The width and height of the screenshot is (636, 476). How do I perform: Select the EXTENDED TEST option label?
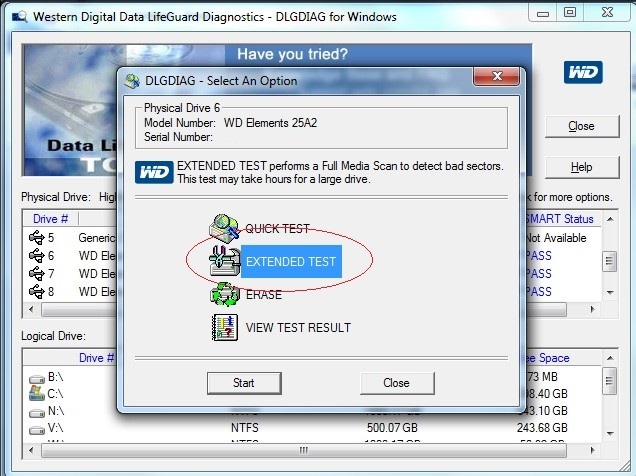pos(291,262)
